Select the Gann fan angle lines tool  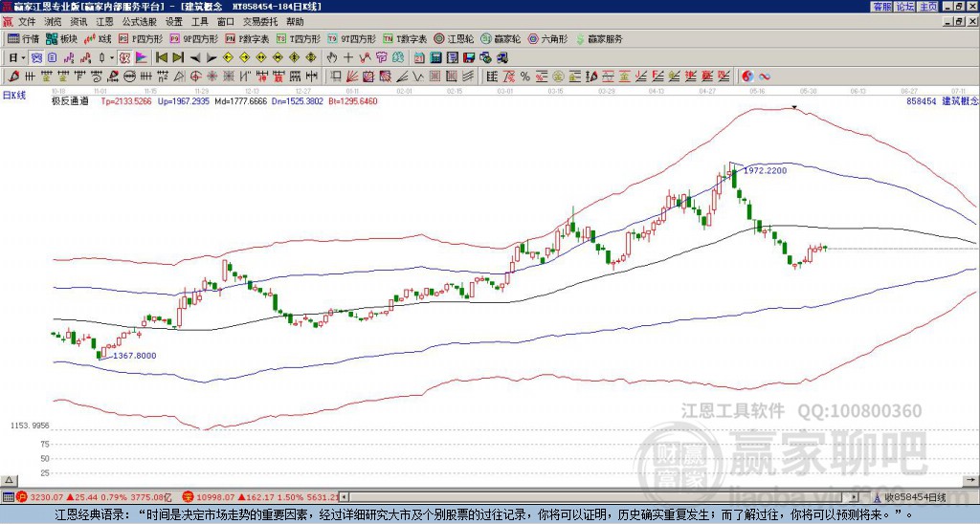coord(352,76)
